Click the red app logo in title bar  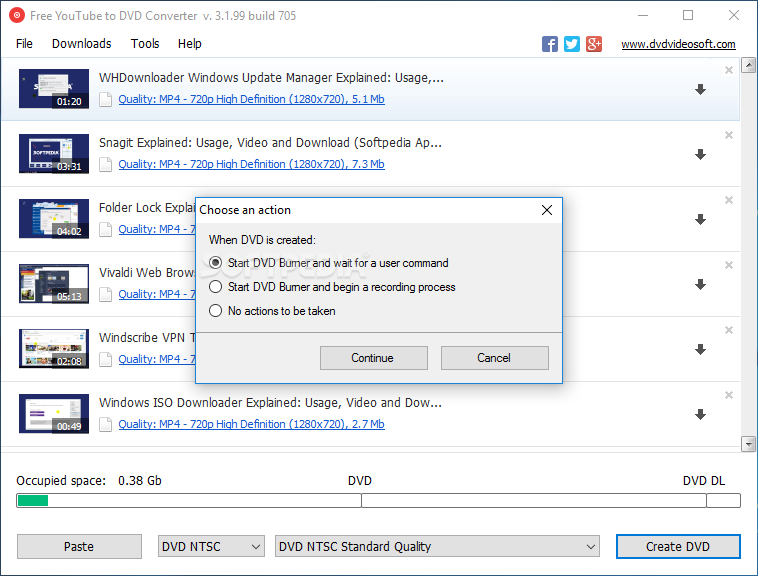click(x=17, y=15)
